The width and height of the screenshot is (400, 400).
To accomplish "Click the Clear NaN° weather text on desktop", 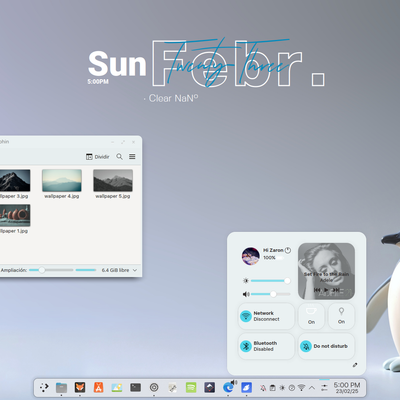I will (173, 98).
